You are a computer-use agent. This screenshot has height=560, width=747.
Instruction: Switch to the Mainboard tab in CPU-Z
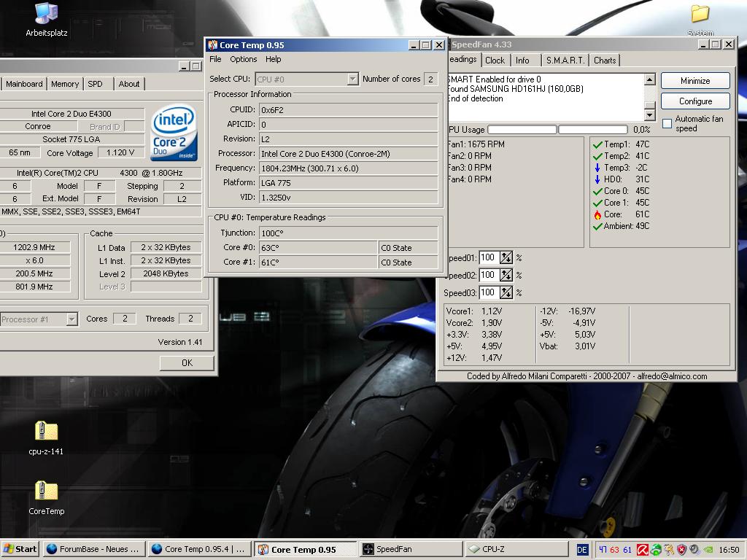24,84
